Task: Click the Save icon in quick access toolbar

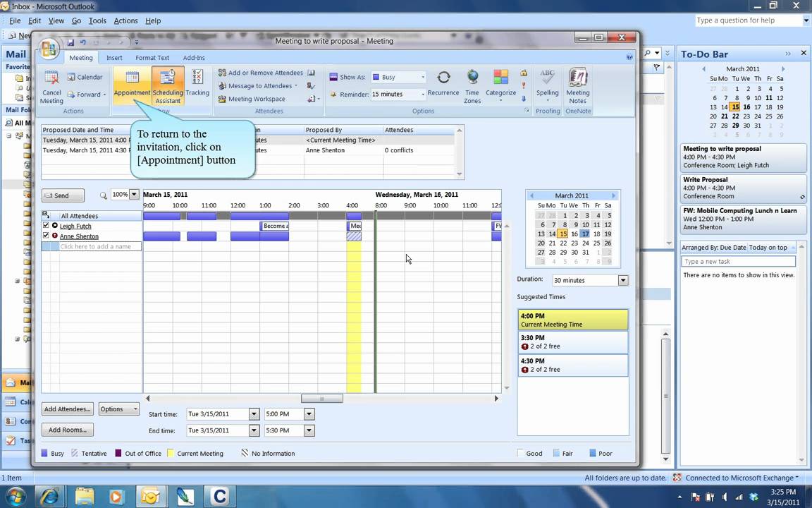Action: (71, 42)
